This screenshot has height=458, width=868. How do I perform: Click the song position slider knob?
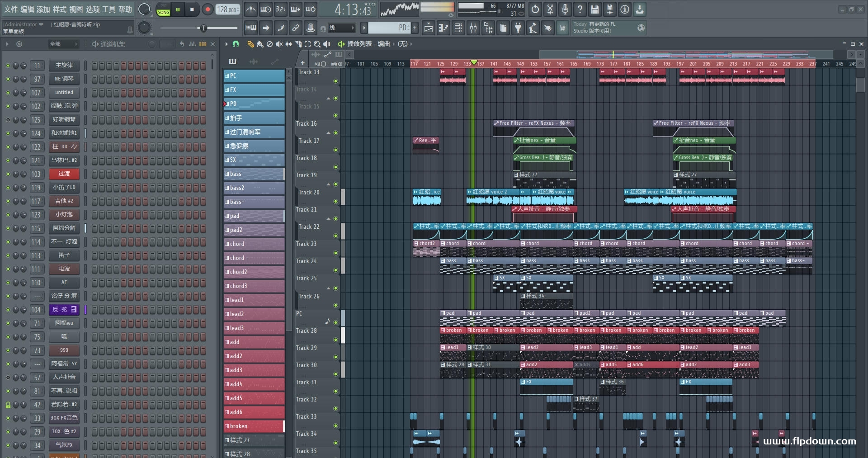pyautogui.click(x=203, y=28)
